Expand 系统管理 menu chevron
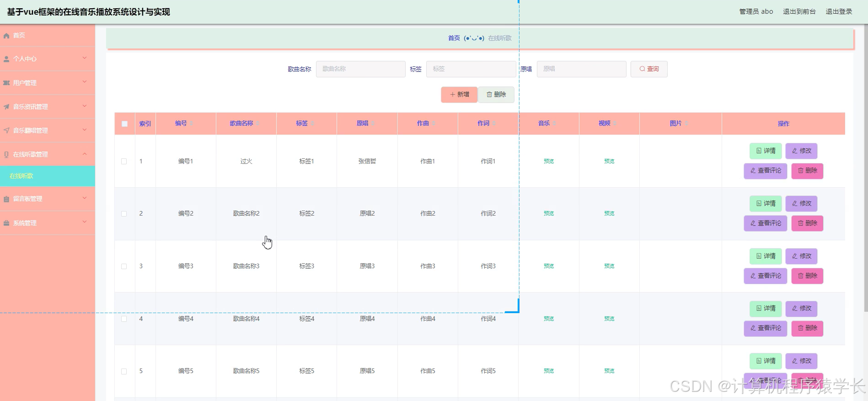The image size is (868, 401). click(x=85, y=222)
